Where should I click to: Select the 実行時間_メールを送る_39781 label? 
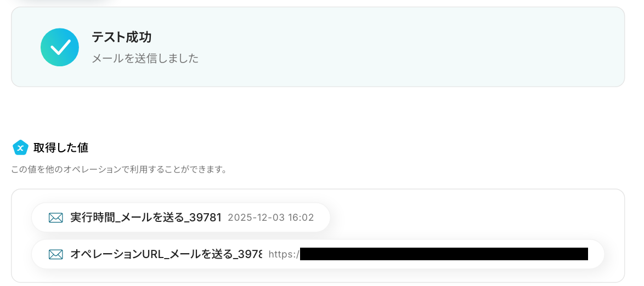[x=146, y=218]
